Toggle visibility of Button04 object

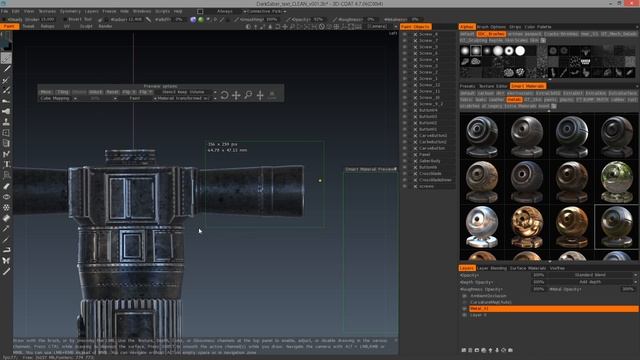pos(405,110)
